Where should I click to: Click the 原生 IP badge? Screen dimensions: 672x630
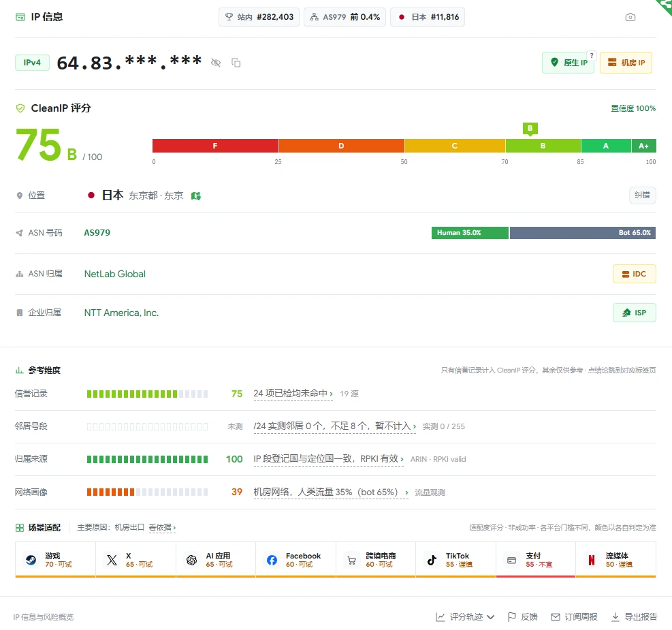click(x=568, y=63)
